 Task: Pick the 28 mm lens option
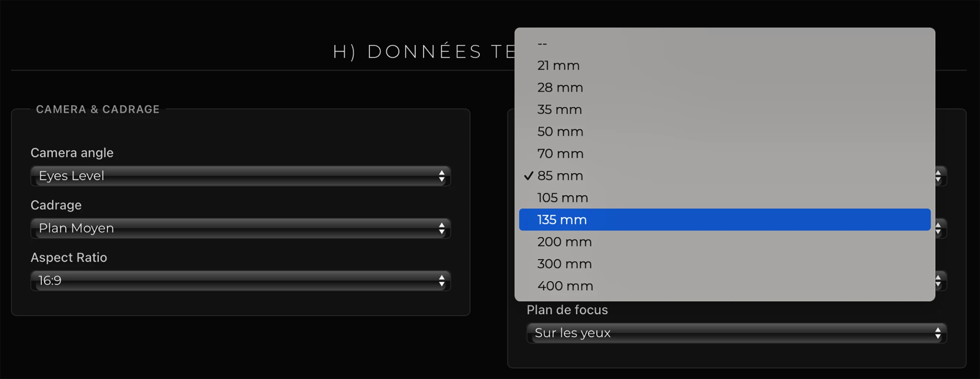pos(560,88)
